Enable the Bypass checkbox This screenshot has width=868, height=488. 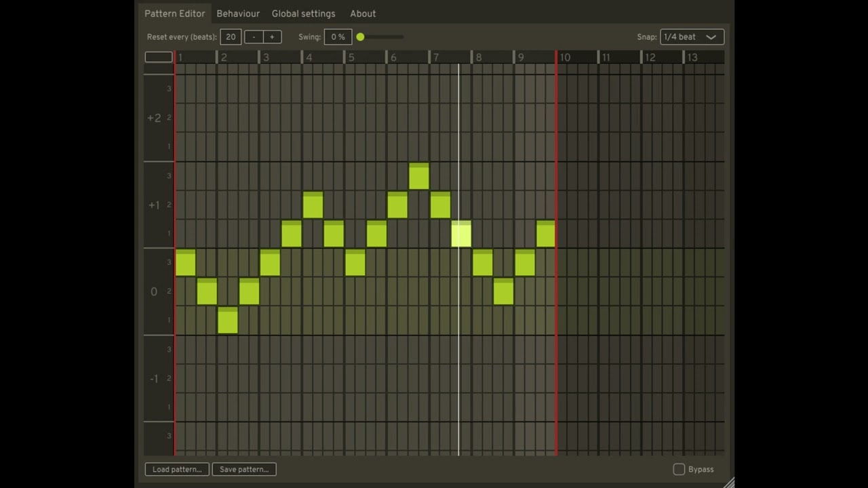679,469
